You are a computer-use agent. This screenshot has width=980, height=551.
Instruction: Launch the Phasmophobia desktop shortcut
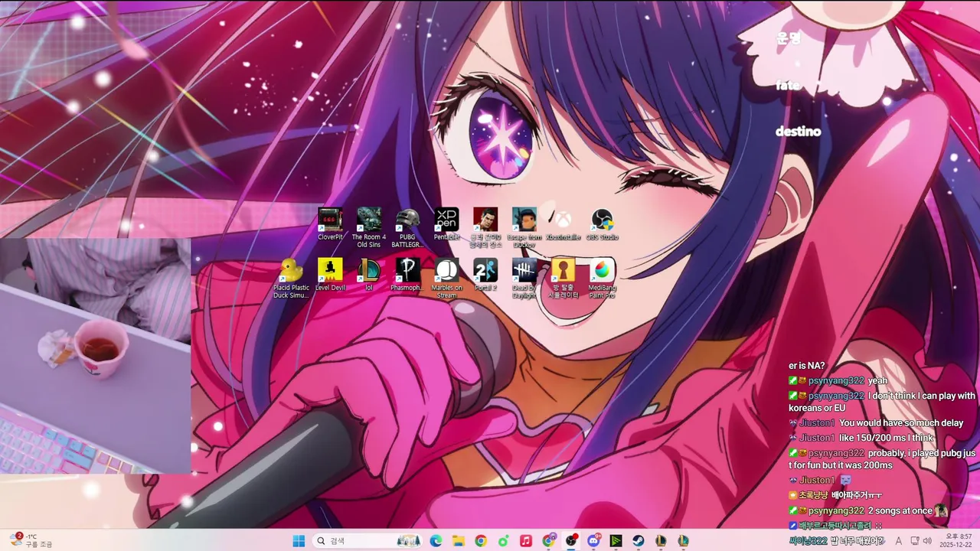tap(407, 275)
